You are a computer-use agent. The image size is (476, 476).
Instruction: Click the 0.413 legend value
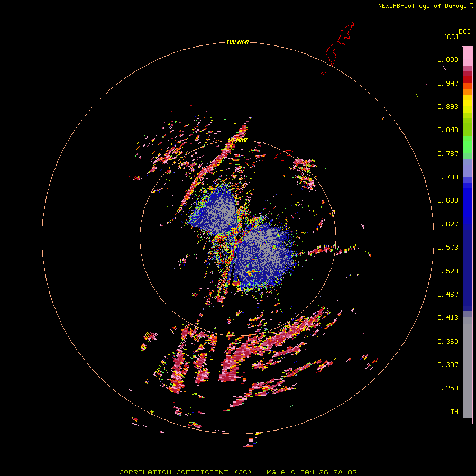[x=448, y=318]
